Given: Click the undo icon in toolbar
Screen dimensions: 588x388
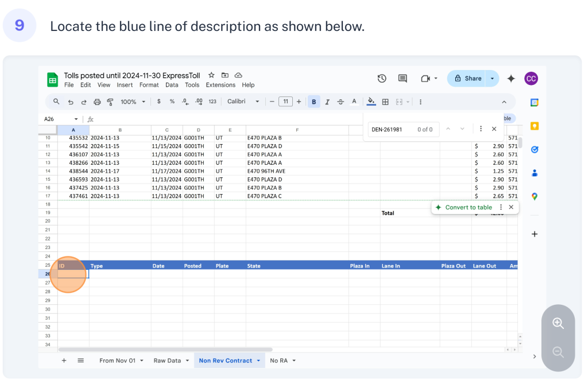Looking at the screenshot, I should click(71, 102).
